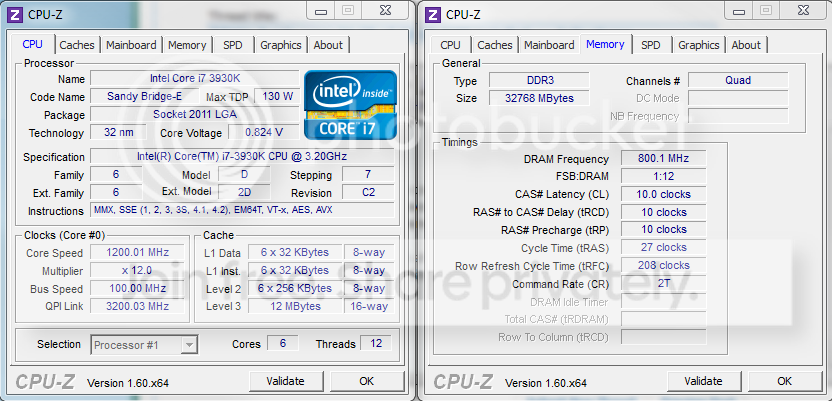The width and height of the screenshot is (832, 401).
Task: Click the memory Type value DDR3
Action: pyautogui.click(x=539, y=80)
